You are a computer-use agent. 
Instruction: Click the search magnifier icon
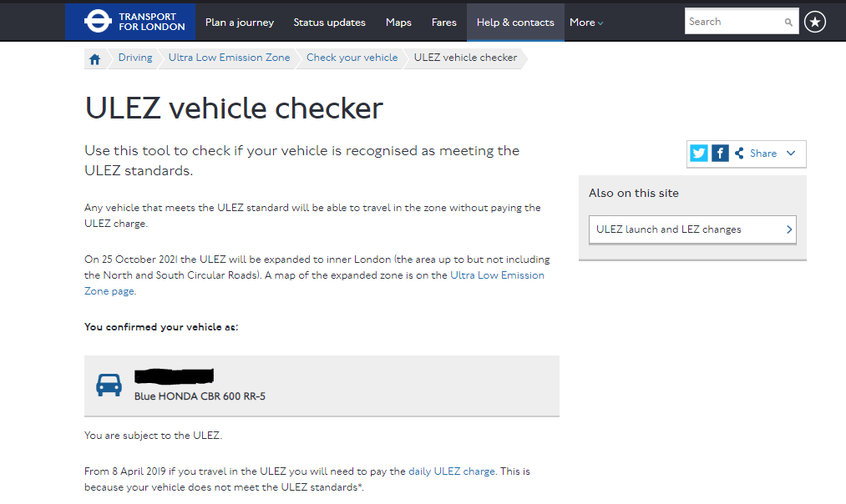point(788,23)
